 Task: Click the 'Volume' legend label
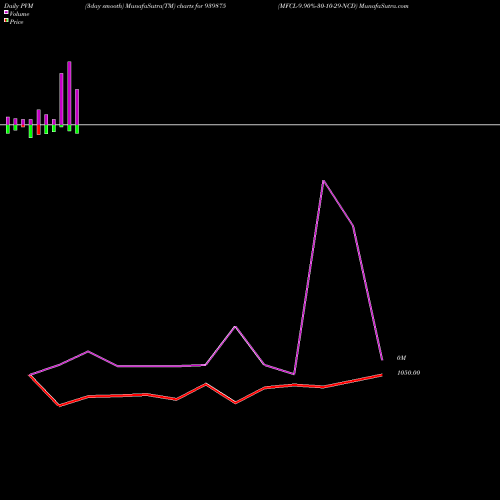point(19,14)
